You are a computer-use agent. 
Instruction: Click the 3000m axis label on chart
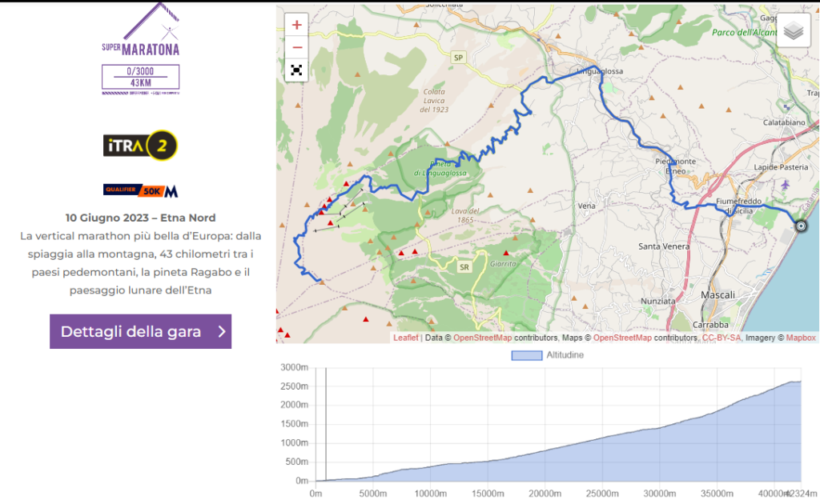click(x=295, y=367)
